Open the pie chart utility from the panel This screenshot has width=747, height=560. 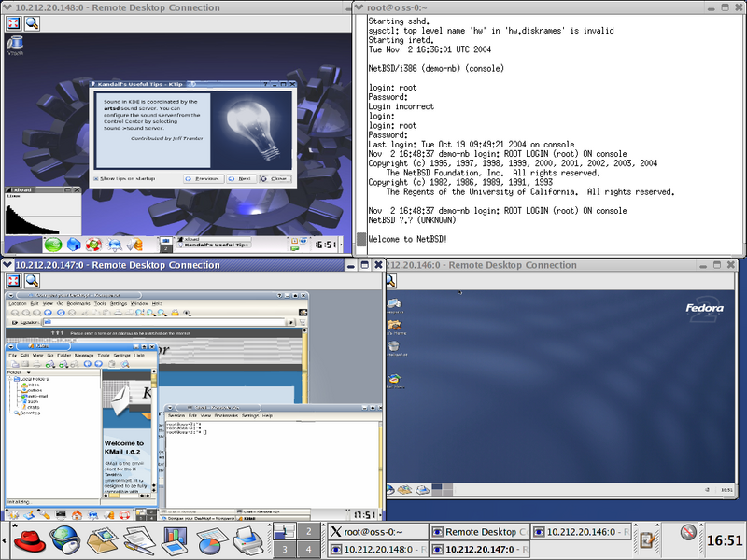(x=208, y=539)
